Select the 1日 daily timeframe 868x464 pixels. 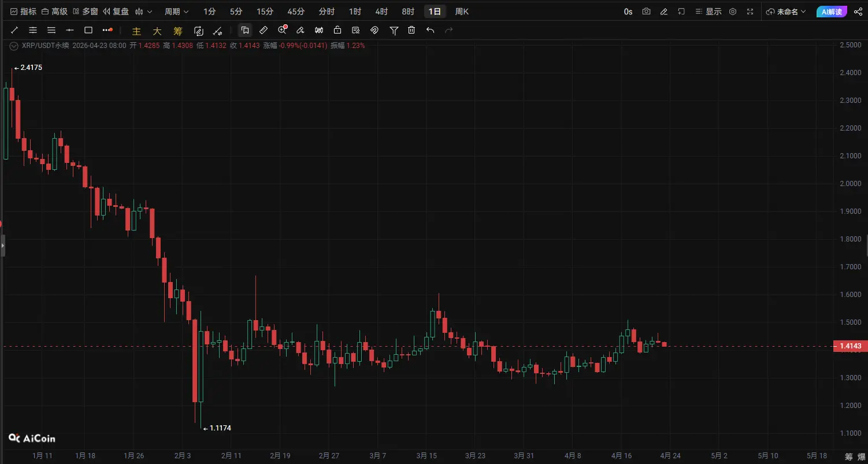[435, 12]
